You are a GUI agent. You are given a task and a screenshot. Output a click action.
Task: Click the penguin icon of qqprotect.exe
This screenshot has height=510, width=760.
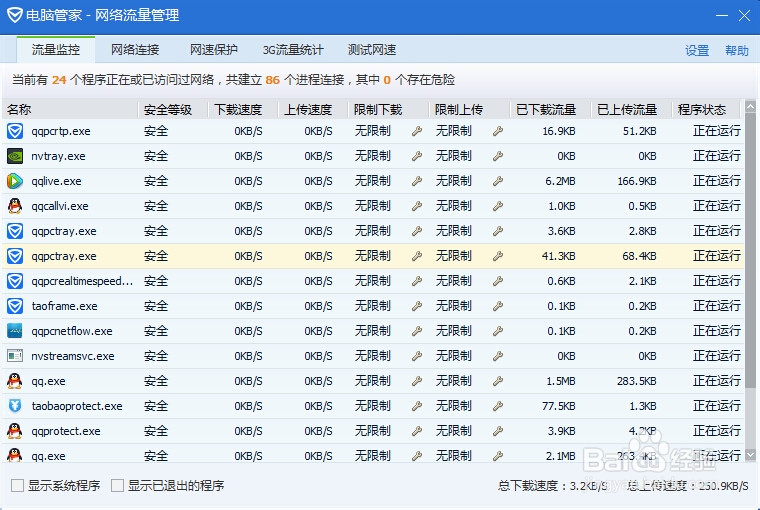click(15, 431)
